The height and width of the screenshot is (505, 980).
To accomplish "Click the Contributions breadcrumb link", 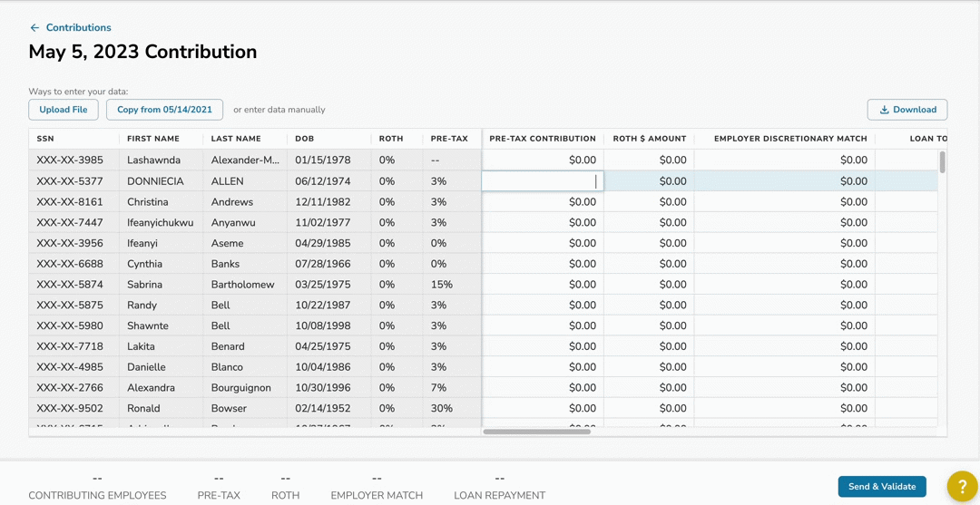I will coord(78,28).
